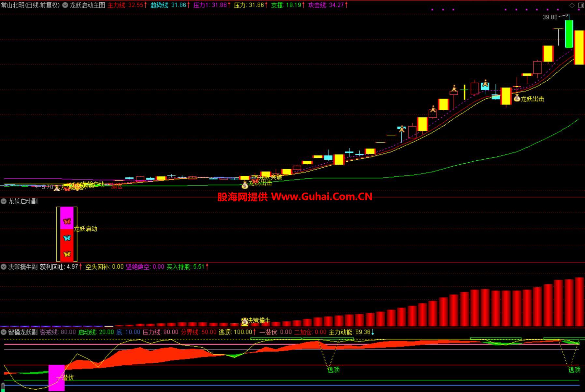Click the left green 逃顶 chart label
The width and height of the screenshot is (585, 392).
point(334,370)
